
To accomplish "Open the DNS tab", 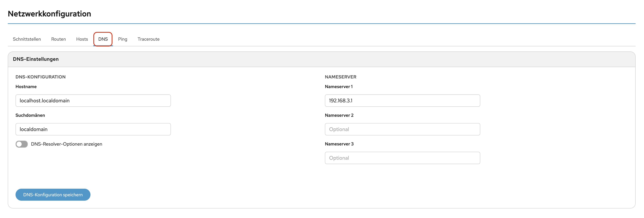I will [x=103, y=39].
